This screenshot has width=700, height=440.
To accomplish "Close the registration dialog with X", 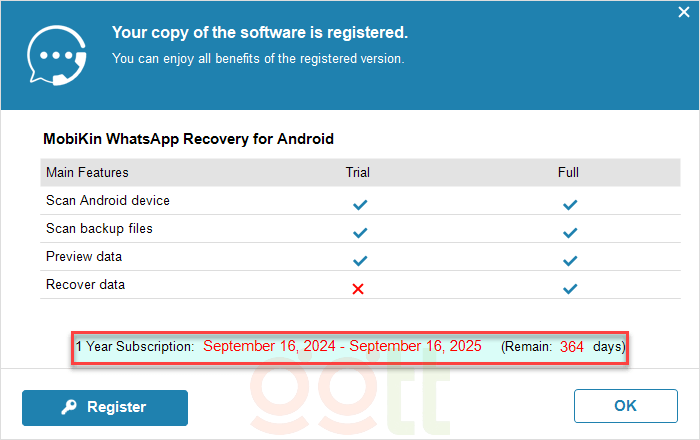I will 683,12.
